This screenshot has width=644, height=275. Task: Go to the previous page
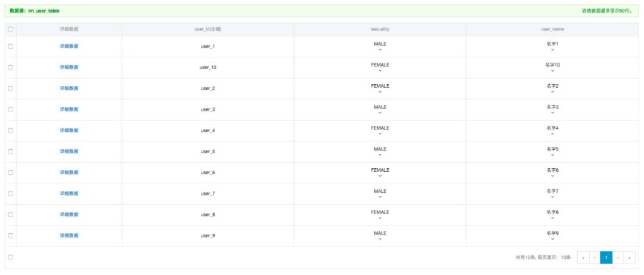click(x=595, y=258)
